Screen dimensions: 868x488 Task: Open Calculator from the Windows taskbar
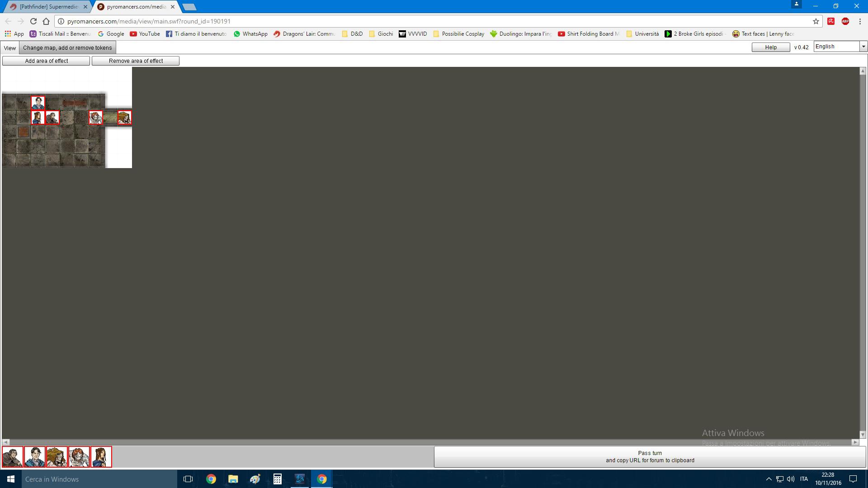277,479
